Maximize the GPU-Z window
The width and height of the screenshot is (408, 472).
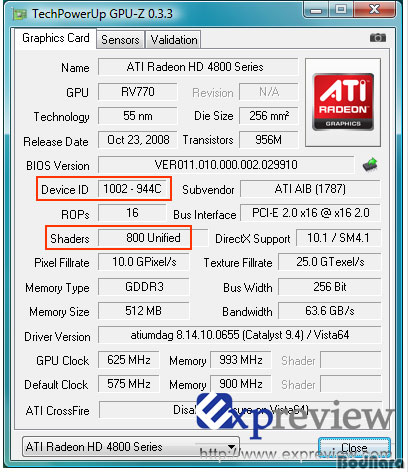(x=341, y=9)
